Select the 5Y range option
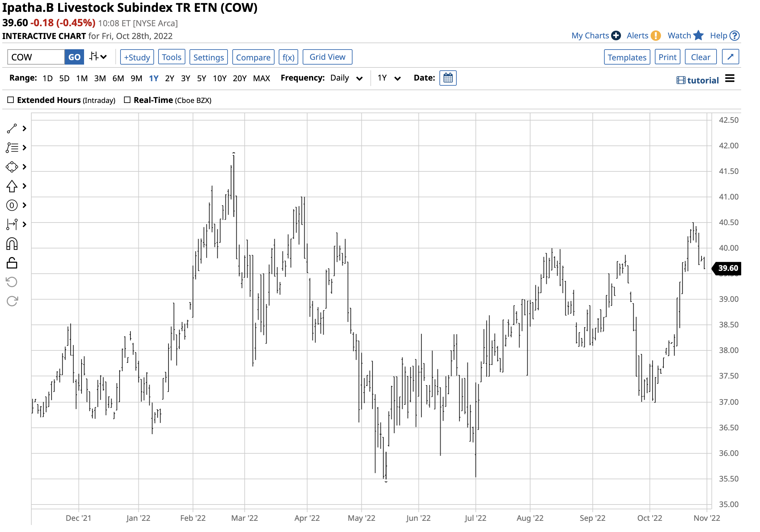Screen dimensions: 760x532 point(201,78)
